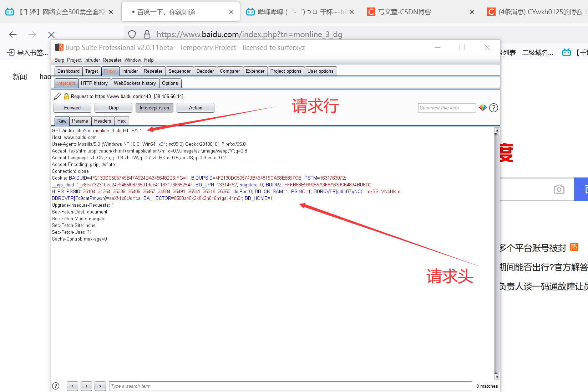Open the Burp menu
588x392 pixels.
tap(60, 60)
